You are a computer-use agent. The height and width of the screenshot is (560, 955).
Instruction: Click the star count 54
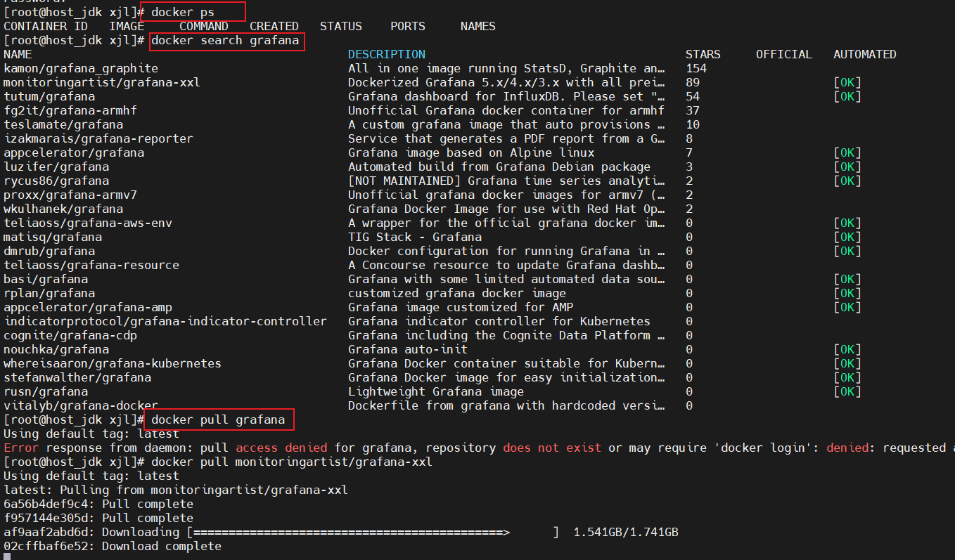[693, 96]
